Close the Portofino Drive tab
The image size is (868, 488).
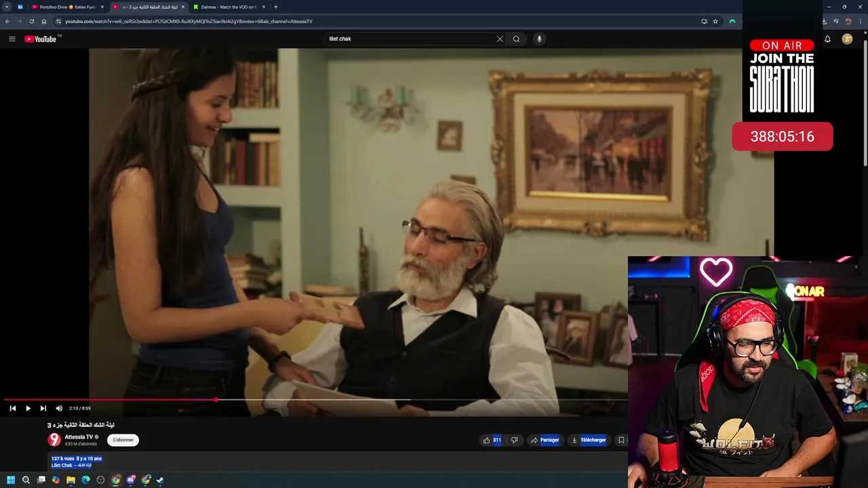point(102,7)
